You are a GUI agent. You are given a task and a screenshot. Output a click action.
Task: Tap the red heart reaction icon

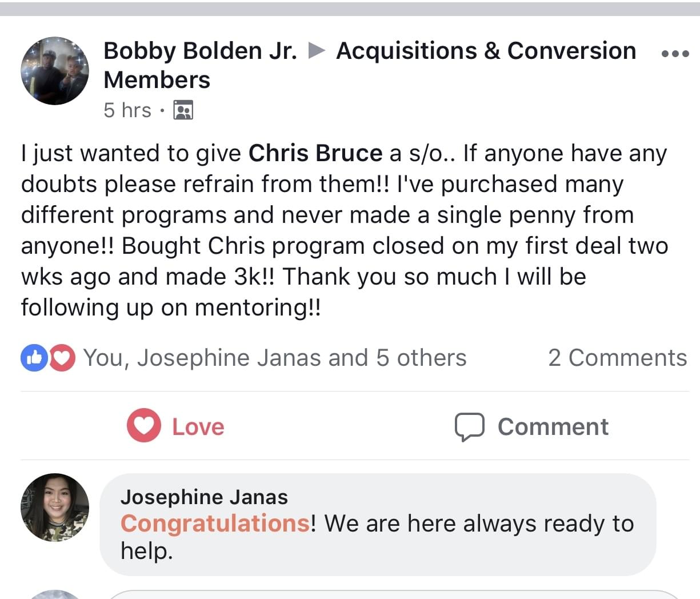tap(62, 358)
